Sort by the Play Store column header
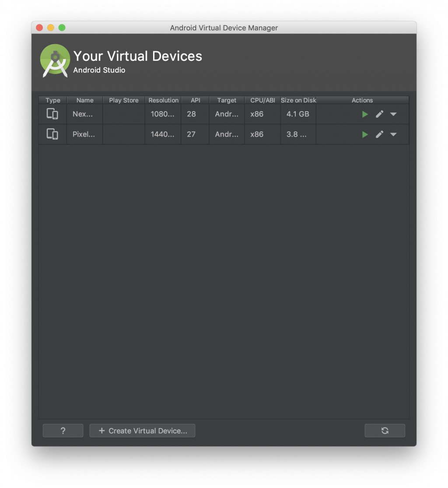The height and width of the screenshot is (488, 448). click(x=124, y=100)
